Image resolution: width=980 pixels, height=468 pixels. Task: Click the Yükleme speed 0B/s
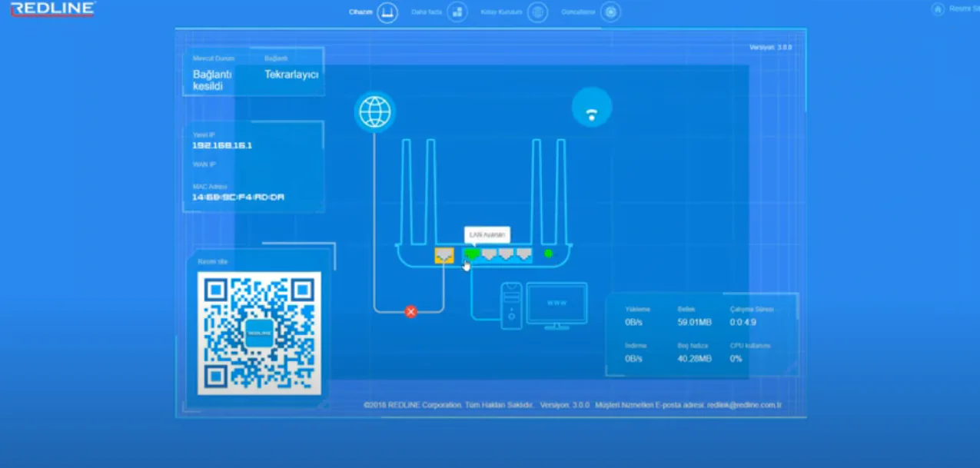[633, 323]
